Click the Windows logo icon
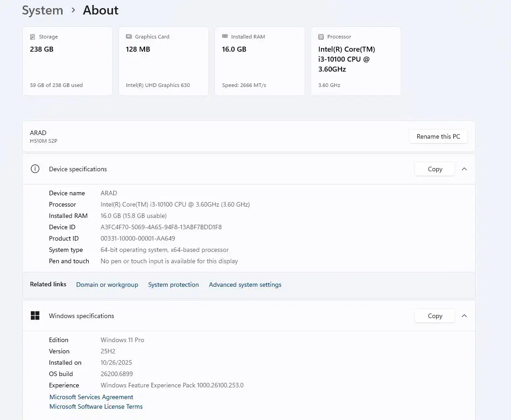511x420 pixels. tap(35, 316)
